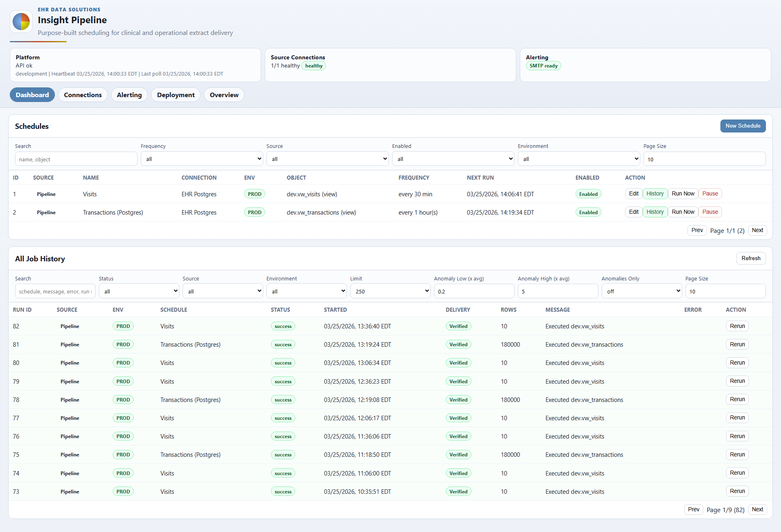Image resolution: width=781 pixels, height=532 pixels.
Task: Refresh the All Job History list
Action: pos(750,258)
